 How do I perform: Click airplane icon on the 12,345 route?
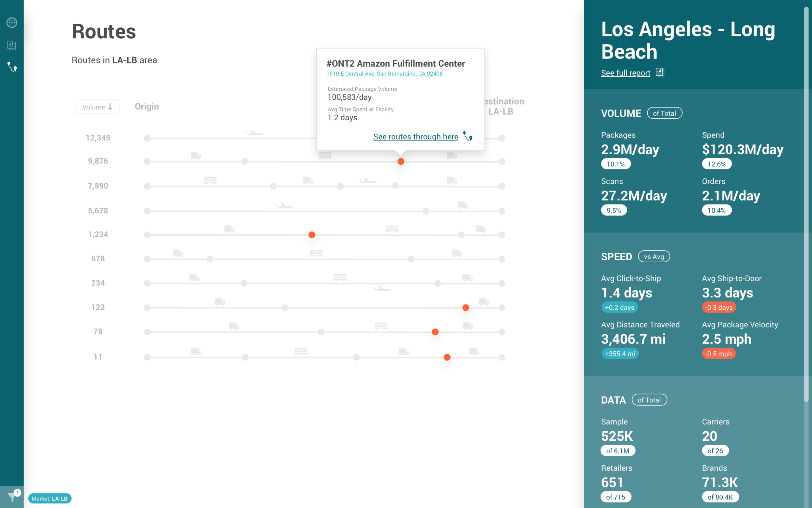[x=254, y=132]
